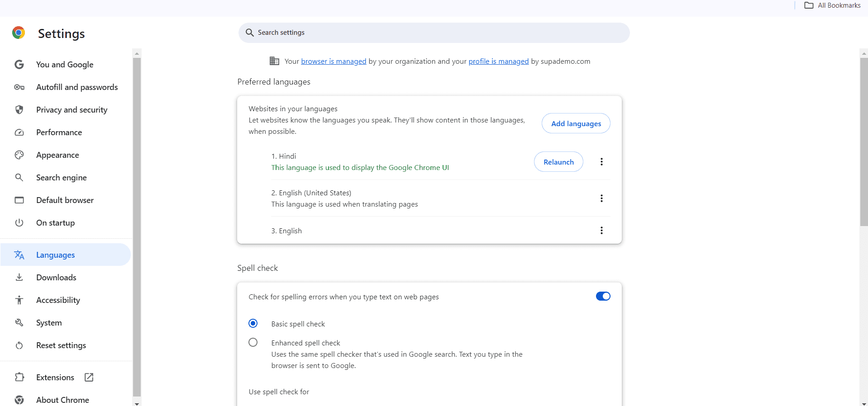The height and width of the screenshot is (406, 868).
Task: Click the Add languages button
Action: (x=576, y=123)
